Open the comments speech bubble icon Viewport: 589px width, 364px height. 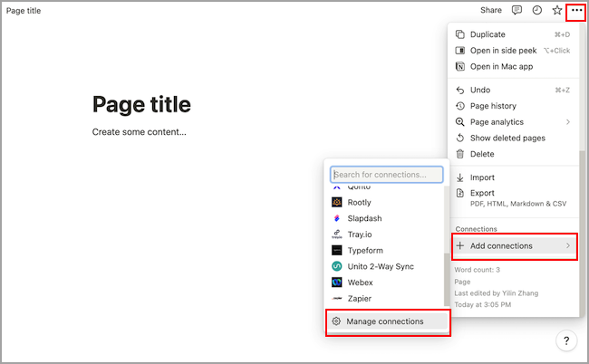[x=517, y=10]
